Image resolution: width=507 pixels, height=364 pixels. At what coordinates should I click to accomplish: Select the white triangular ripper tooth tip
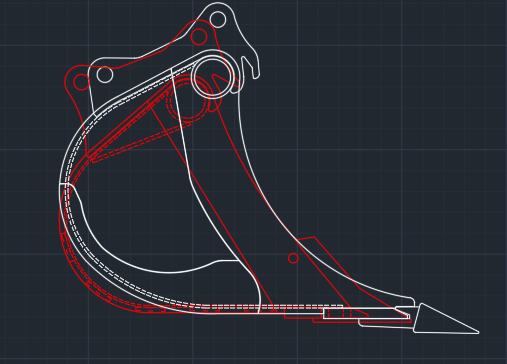coord(446,318)
